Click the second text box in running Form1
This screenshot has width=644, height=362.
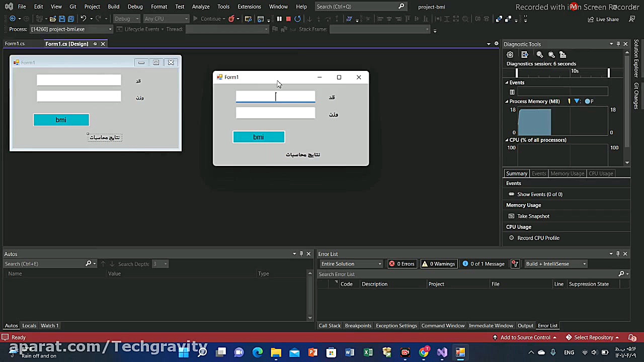pos(276,113)
